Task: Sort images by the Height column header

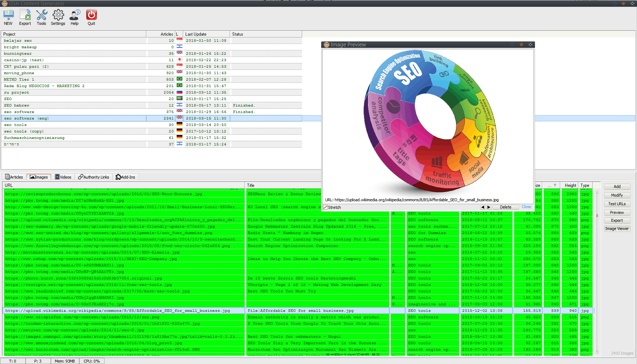Action: click(x=570, y=185)
